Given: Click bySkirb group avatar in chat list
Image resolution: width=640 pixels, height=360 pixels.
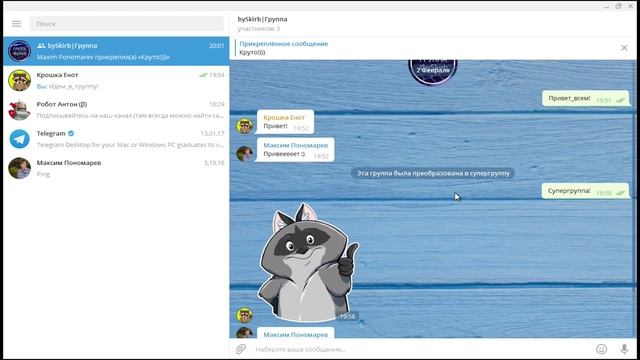Looking at the screenshot, I should tap(20, 51).
